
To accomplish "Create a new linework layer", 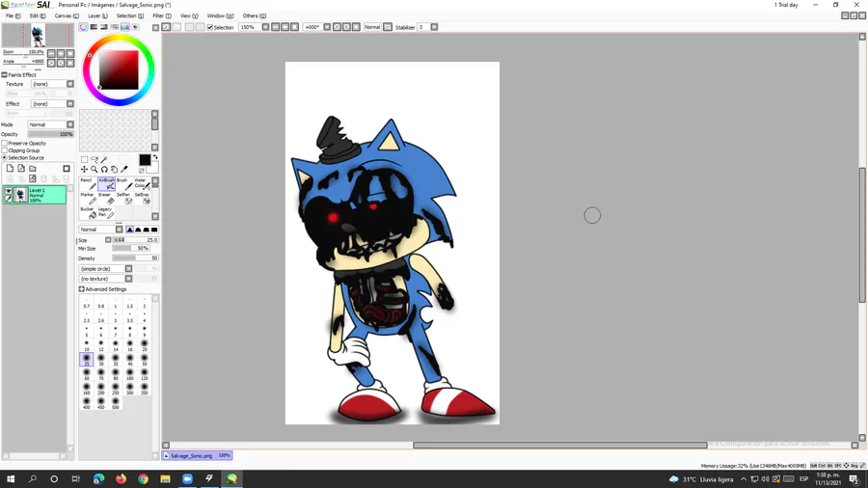I will (x=21, y=168).
